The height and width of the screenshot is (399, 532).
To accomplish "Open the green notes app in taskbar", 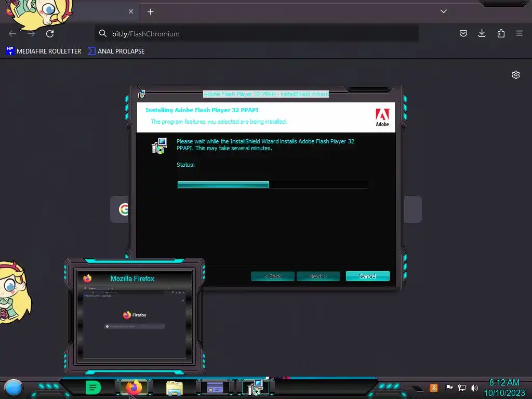I will pyautogui.click(x=93, y=388).
